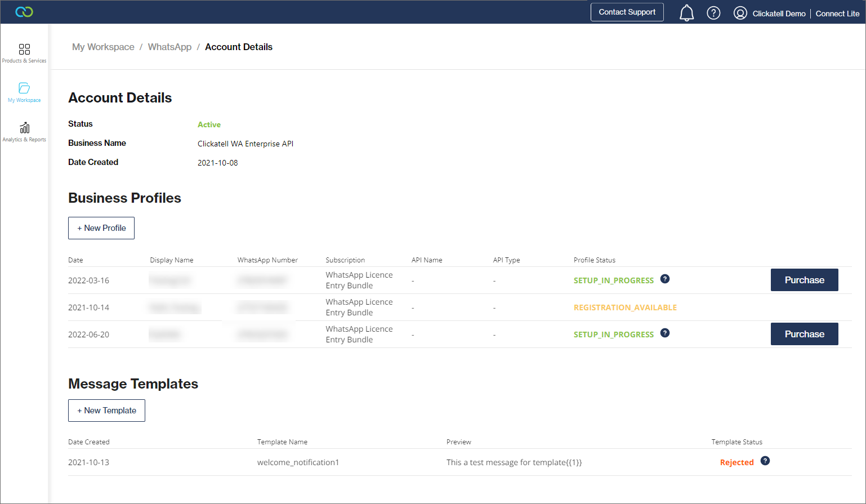Open the notifications bell
The width and height of the screenshot is (866, 504).
[686, 13]
